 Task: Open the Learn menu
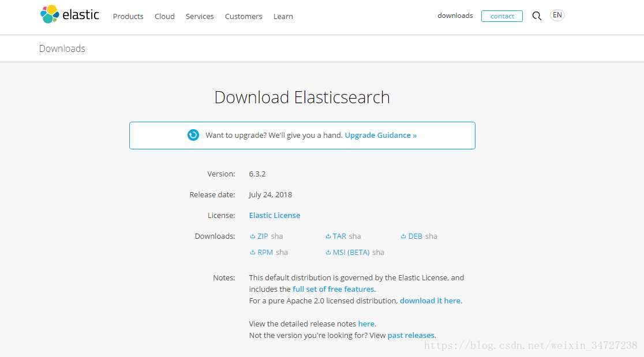[x=283, y=16]
